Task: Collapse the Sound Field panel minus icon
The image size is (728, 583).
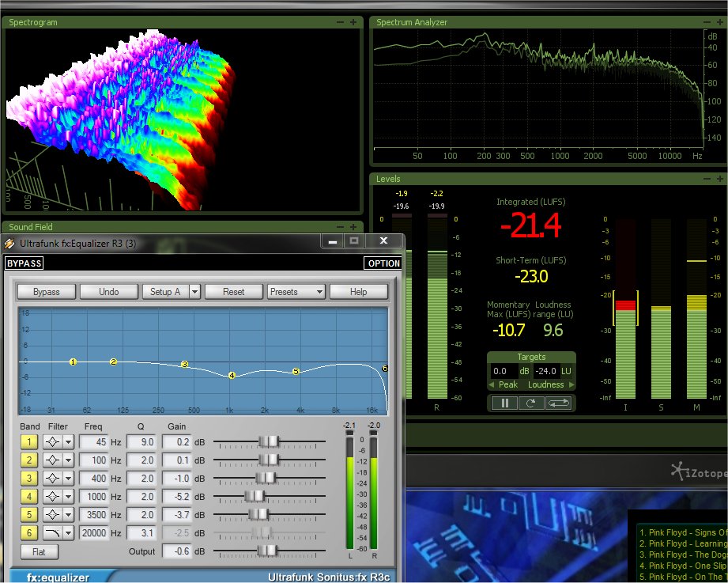Action: pos(341,227)
